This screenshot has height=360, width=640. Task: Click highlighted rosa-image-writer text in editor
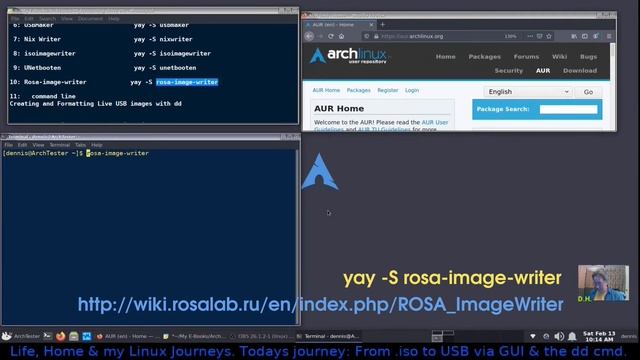187,82
